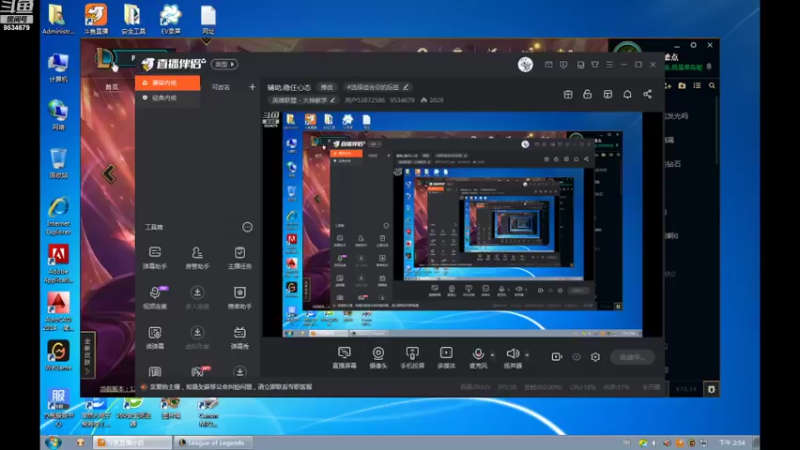Image resolution: width=800 pixels, height=450 pixels.
Task: Open the Windows Start button
Action: pos(53,442)
